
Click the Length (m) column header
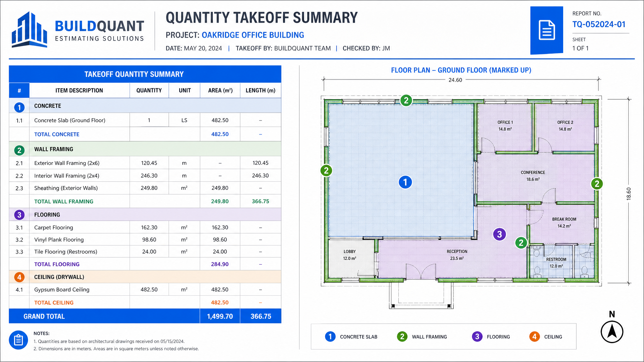pyautogui.click(x=260, y=90)
